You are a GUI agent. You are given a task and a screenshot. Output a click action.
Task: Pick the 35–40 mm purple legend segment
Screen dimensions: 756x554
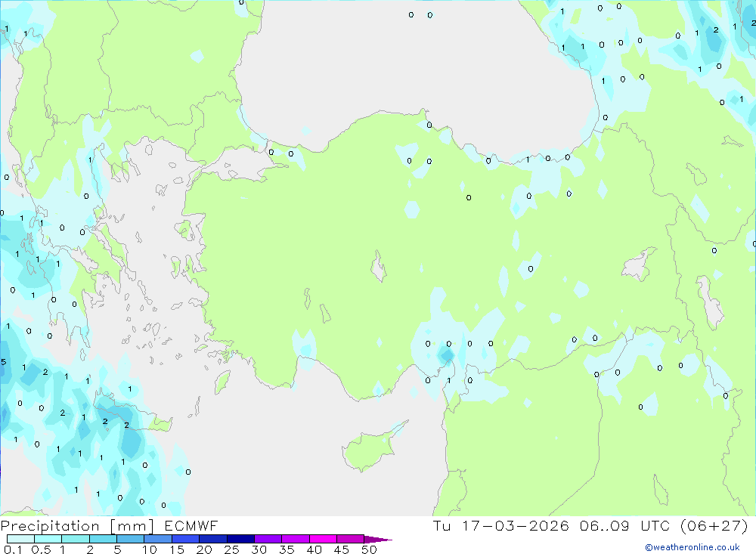coord(295,539)
